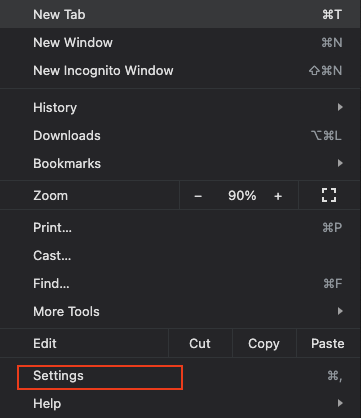Expand the History submenu arrow
Image resolution: width=361 pixels, height=418 pixels.
tap(340, 107)
